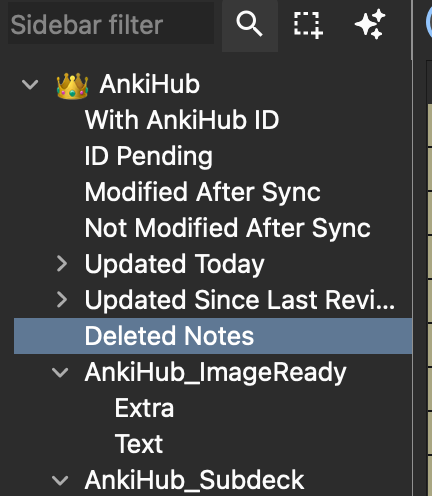The width and height of the screenshot is (432, 496).
Task: Click the sidebar's vertical divider
Action: 413,248
